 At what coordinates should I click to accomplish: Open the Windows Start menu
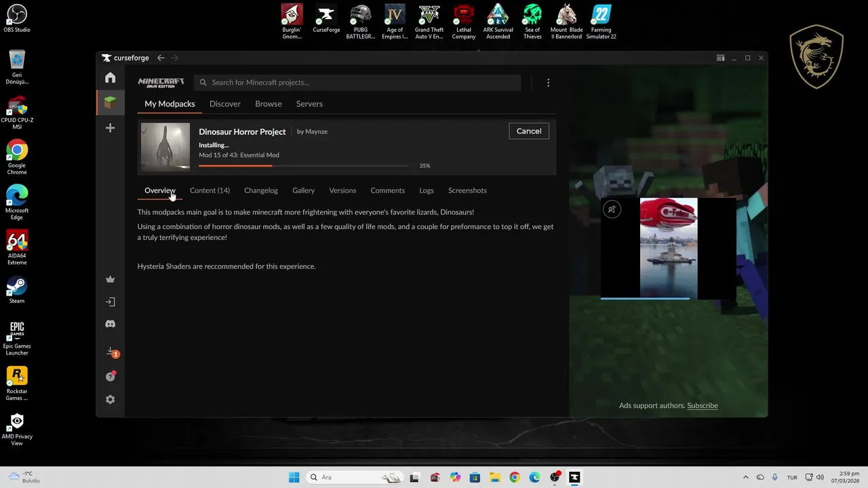[x=294, y=477]
